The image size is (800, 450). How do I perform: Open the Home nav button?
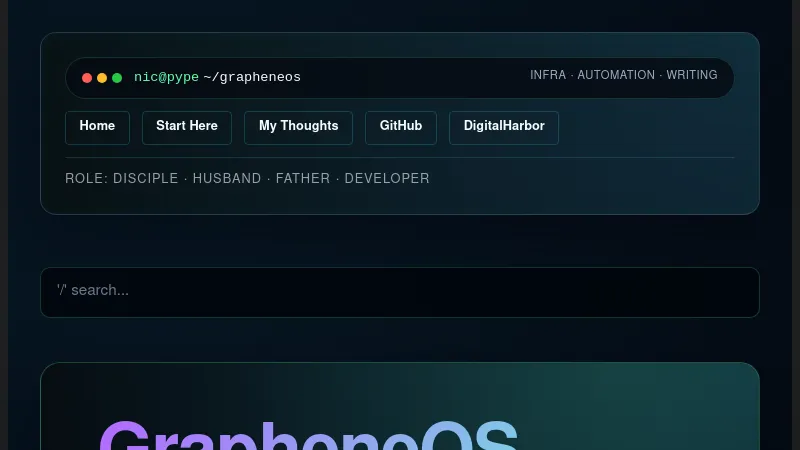[x=97, y=127]
